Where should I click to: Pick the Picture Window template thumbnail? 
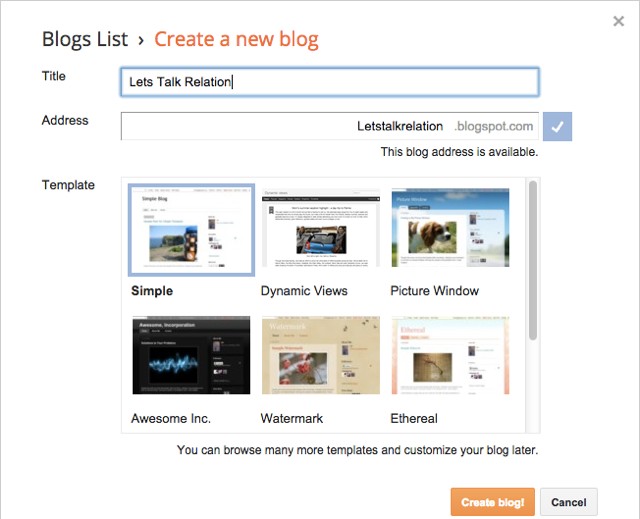[x=450, y=231]
